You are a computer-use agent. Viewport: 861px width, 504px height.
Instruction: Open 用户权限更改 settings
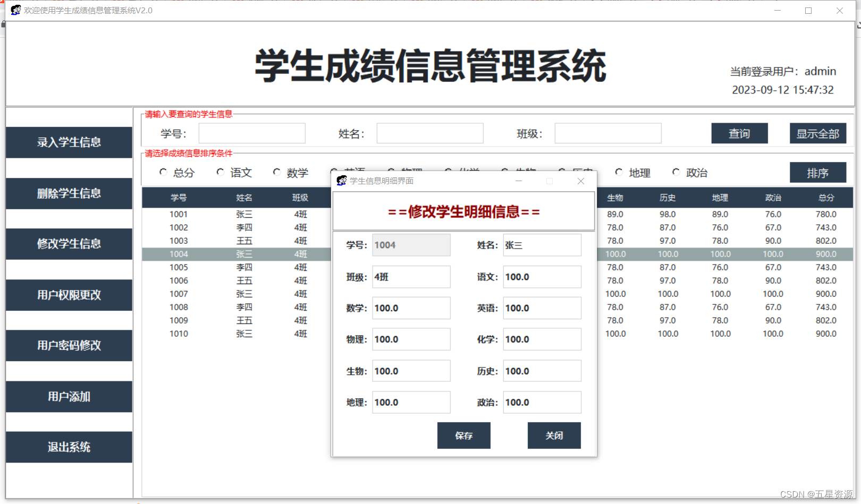[69, 295]
